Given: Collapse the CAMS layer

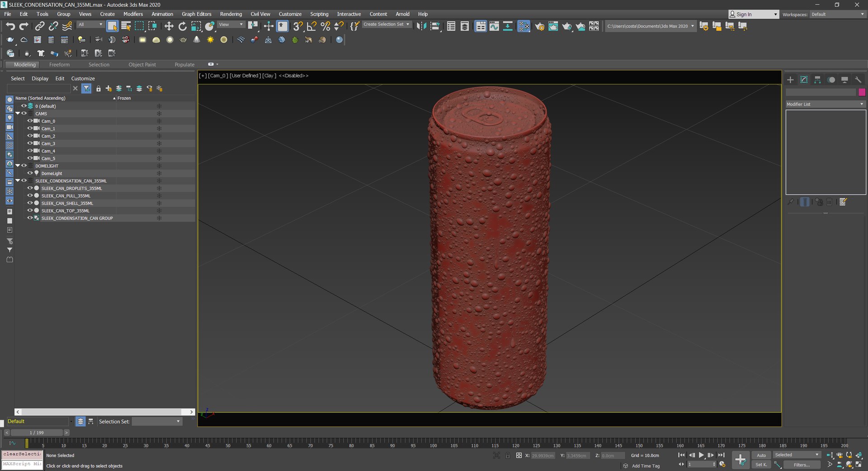Looking at the screenshot, I should pyautogui.click(x=18, y=113).
